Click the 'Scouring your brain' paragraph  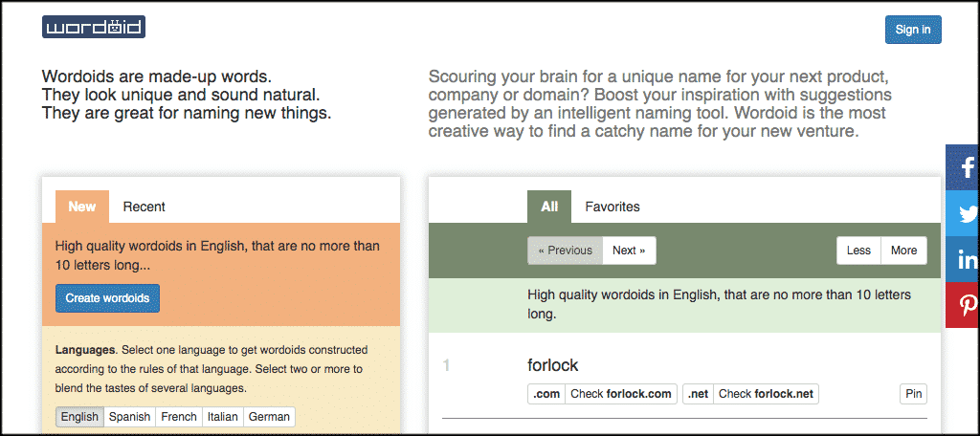(660, 105)
